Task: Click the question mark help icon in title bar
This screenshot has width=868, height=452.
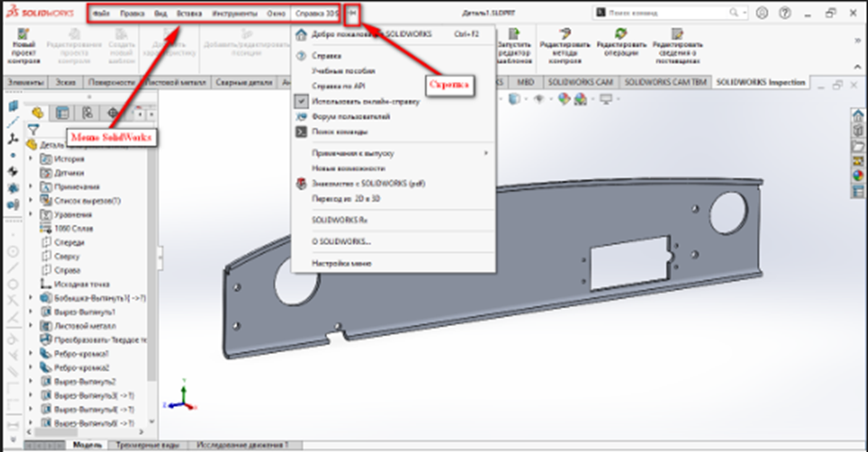Action: (785, 12)
